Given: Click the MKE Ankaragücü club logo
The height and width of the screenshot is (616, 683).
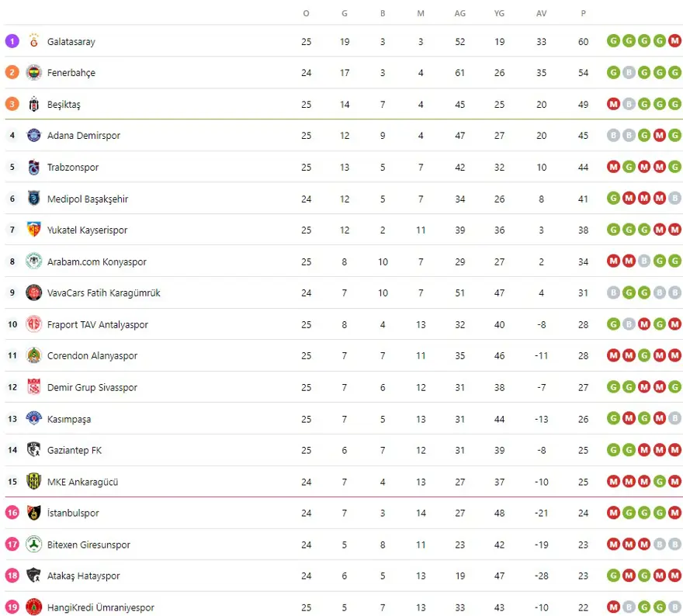Looking at the screenshot, I should pyautogui.click(x=33, y=482).
